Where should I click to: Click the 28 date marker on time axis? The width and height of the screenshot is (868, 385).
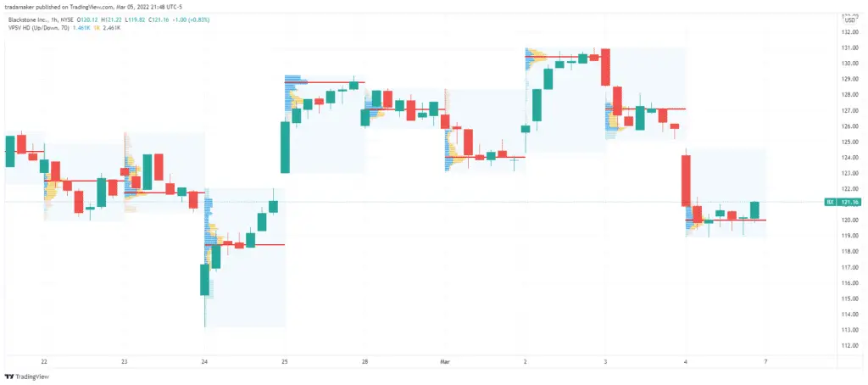pyautogui.click(x=364, y=362)
